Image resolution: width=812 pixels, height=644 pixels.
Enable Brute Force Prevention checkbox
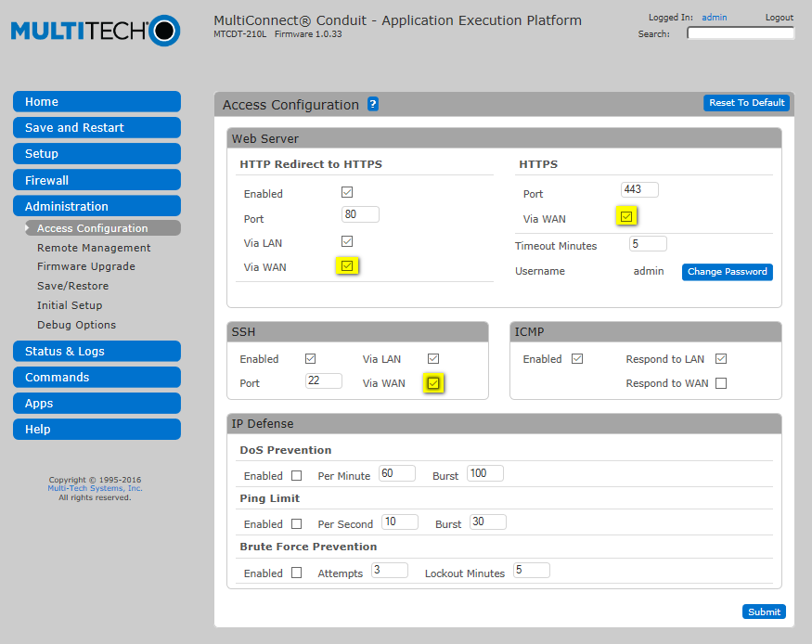(297, 573)
